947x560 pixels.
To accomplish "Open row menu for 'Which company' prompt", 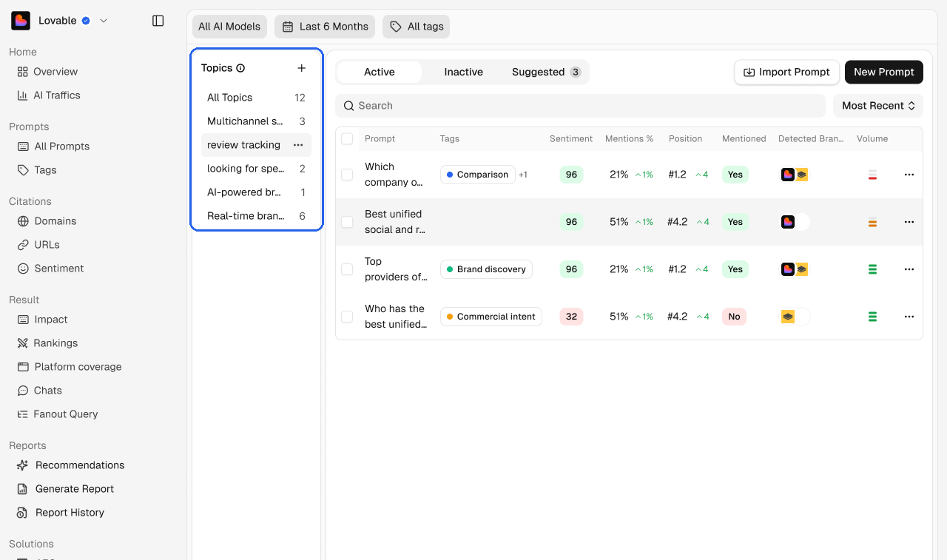I will pos(909,175).
